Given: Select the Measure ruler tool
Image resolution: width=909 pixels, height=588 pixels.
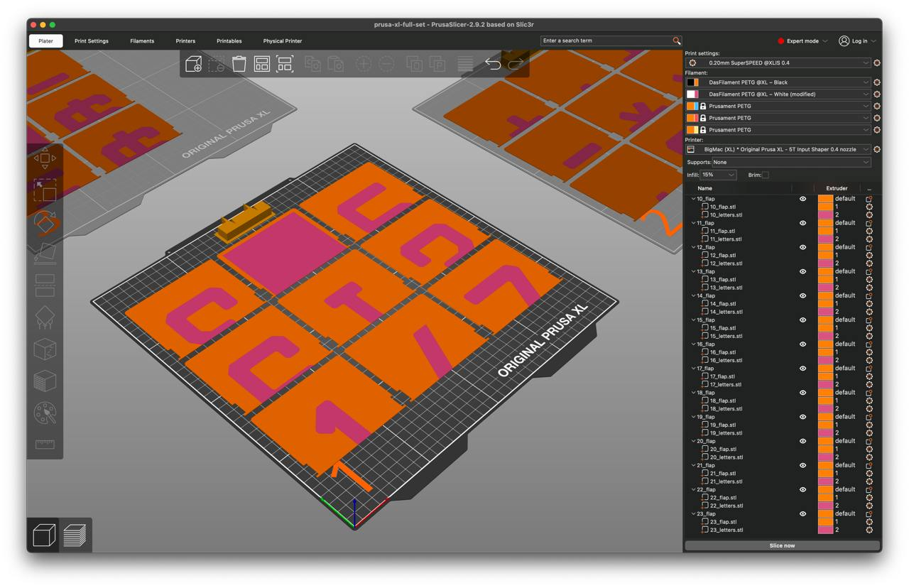Looking at the screenshot, I should (x=45, y=445).
